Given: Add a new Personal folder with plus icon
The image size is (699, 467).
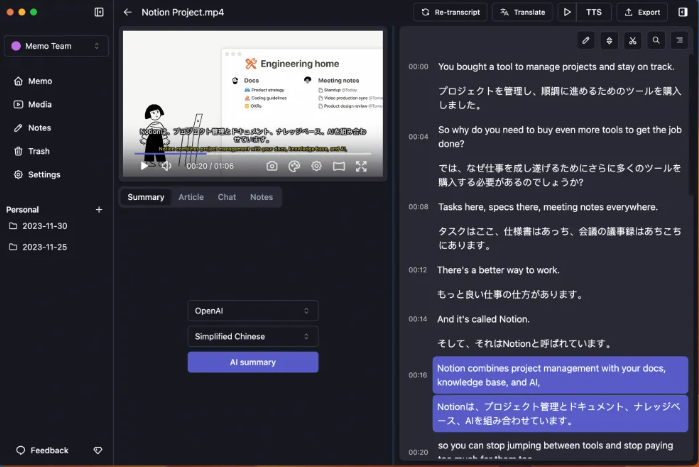Looking at the screenshot, I should coord(99,209).
